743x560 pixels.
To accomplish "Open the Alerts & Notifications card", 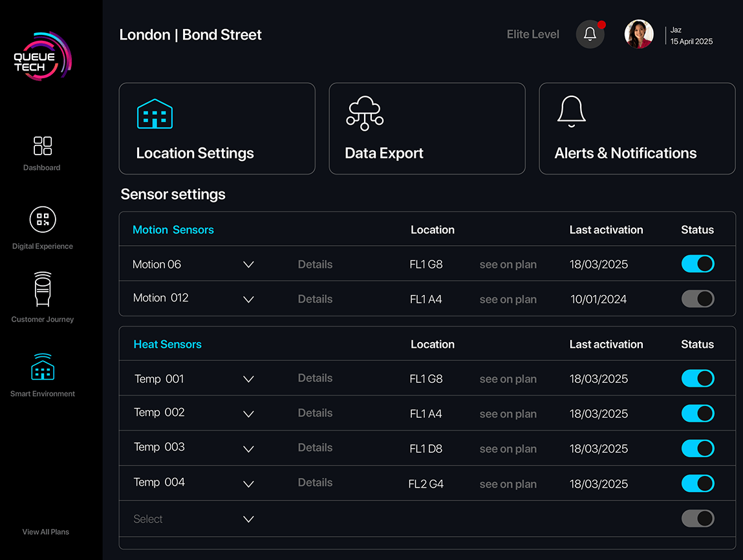I will click(636, 129).
